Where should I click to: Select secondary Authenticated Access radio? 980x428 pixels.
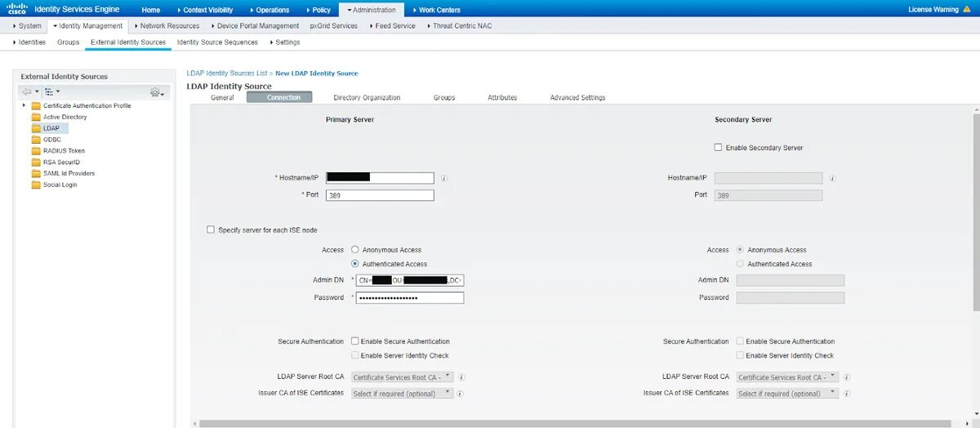pyautogui.click(x=741, y=264)
